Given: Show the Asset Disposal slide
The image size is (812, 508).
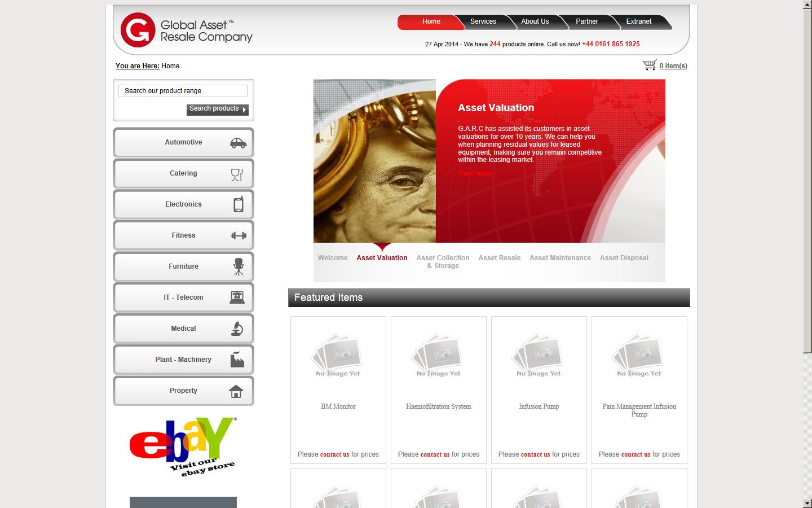Looking at the screenshot, I should point(624,258).
